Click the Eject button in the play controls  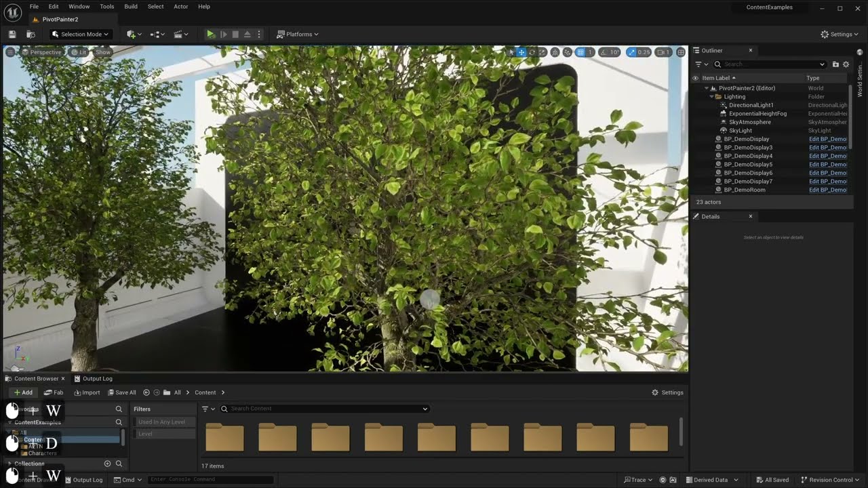click(x=247, y=34)
